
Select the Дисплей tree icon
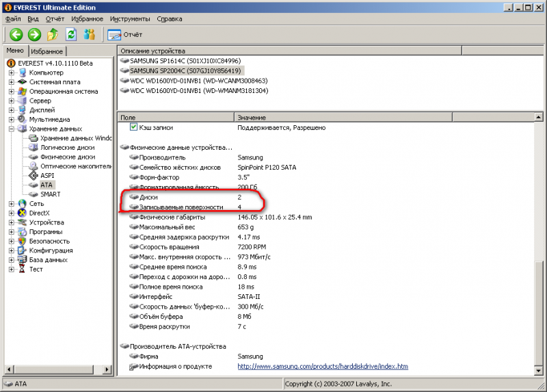23,110
